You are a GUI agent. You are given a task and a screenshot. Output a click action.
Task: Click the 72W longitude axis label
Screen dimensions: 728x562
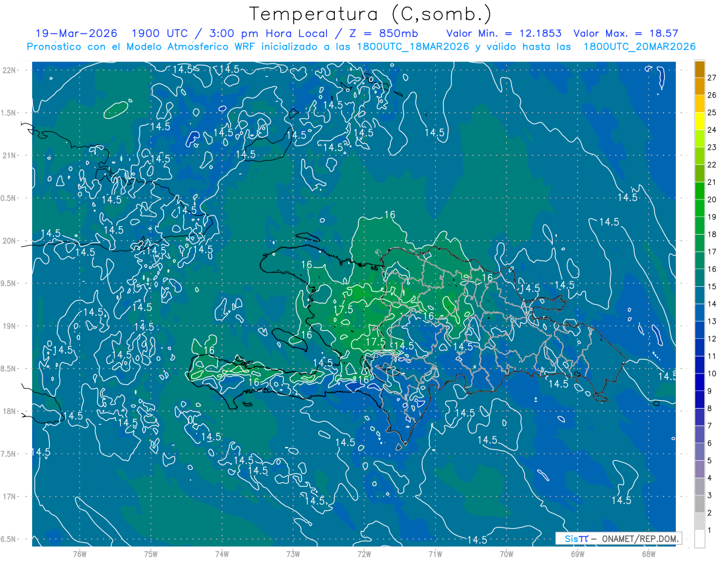coord(364,554)
